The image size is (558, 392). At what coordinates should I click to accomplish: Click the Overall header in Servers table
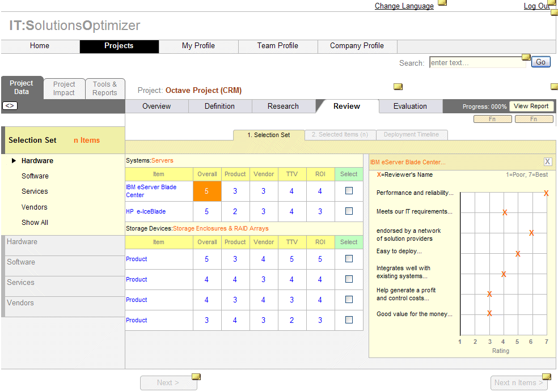(x=207, y=174)
